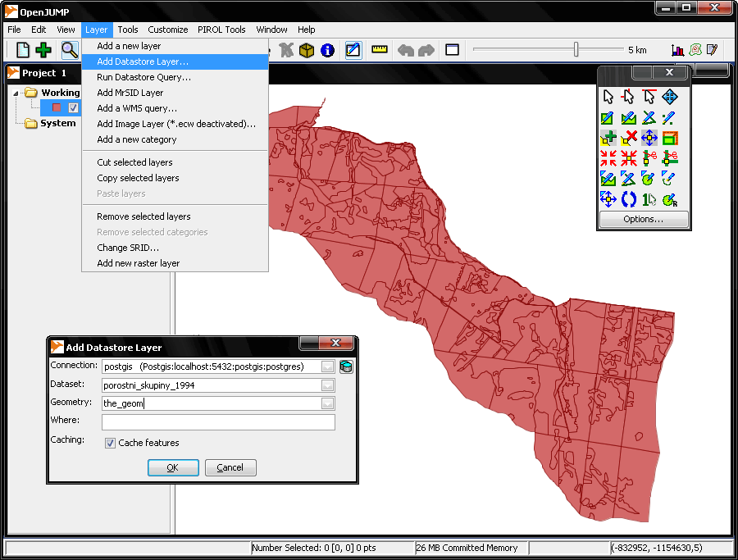Select the blue diamond Move Selected tool
738x560 pixels.
(670, 97)
